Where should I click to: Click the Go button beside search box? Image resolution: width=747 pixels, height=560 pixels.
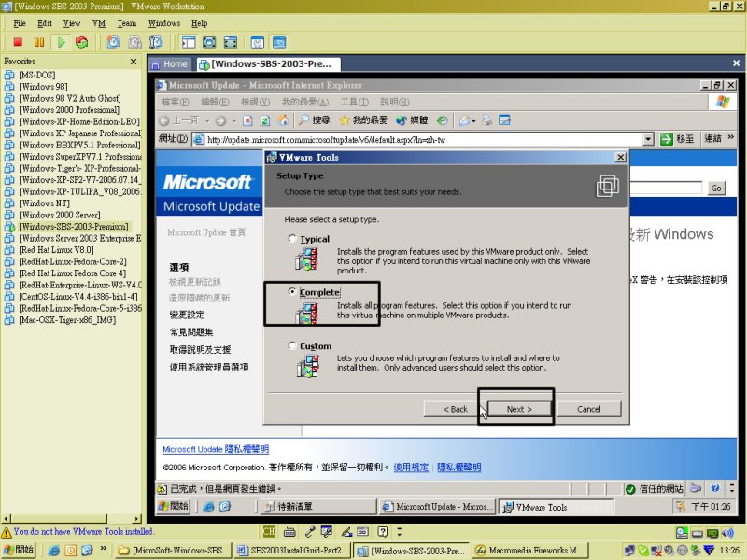(x=715, y=189)
